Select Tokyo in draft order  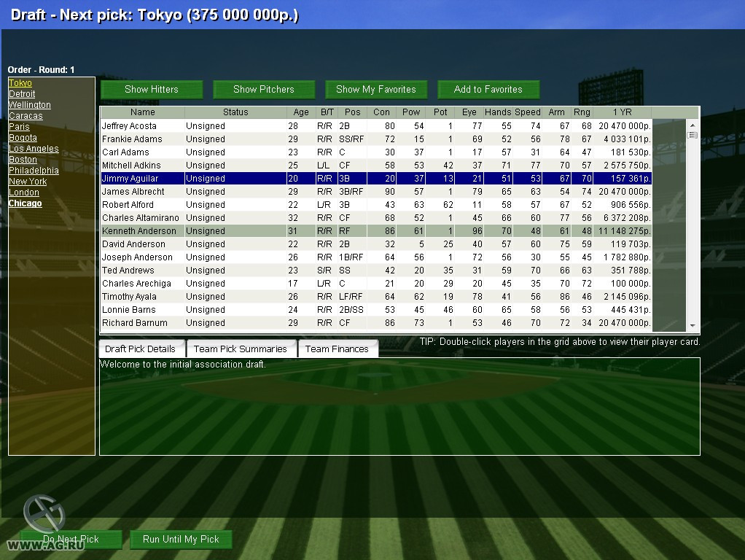coord(20,83)
